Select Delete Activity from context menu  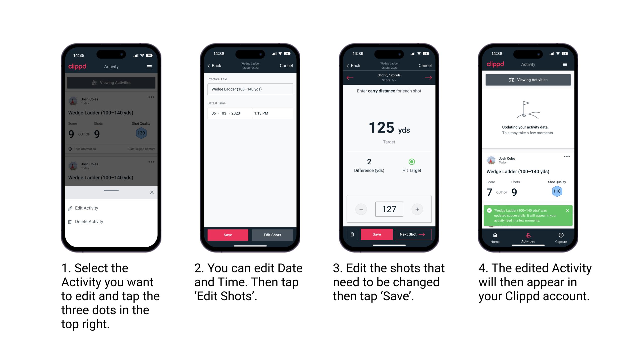tap(89, 221)
